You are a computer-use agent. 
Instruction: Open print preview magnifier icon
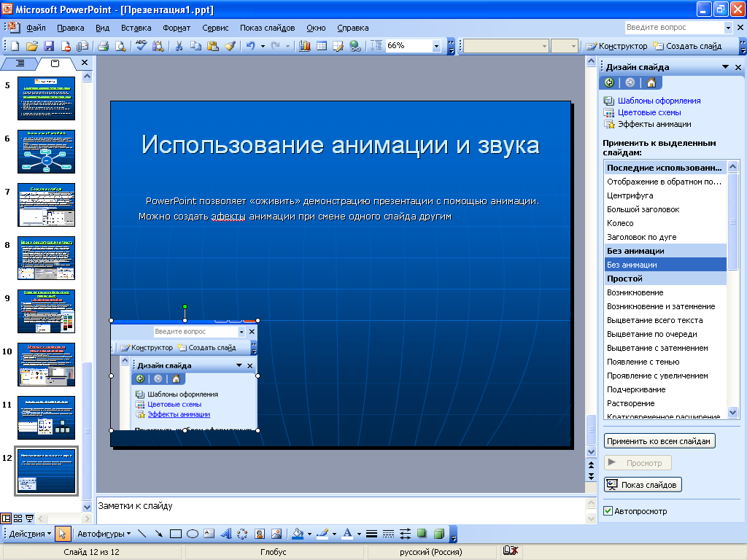click(x=120, y=46)
